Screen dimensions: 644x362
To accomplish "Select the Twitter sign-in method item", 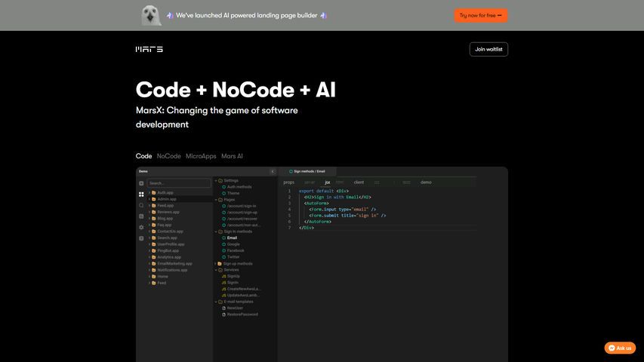I will click(x=233, y=257).
